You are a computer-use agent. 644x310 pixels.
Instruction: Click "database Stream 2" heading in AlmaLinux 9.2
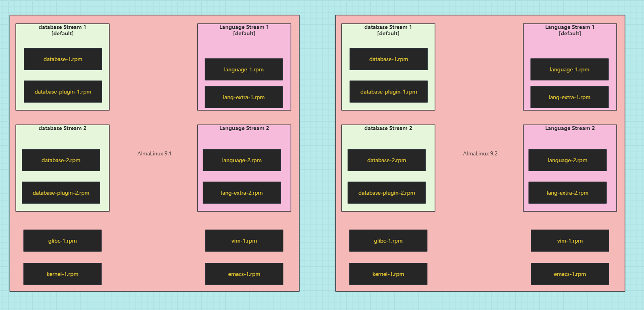click(x=388, y=128)
